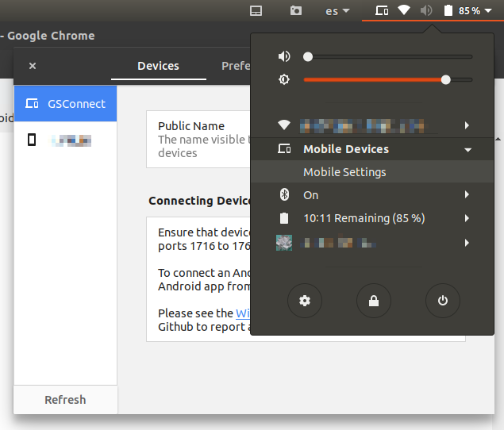Image resolution: width=504 pixels, height=430 pixels.
Task: Click the screenshot camera icon in top bar
Action: [x=296, y=11]
